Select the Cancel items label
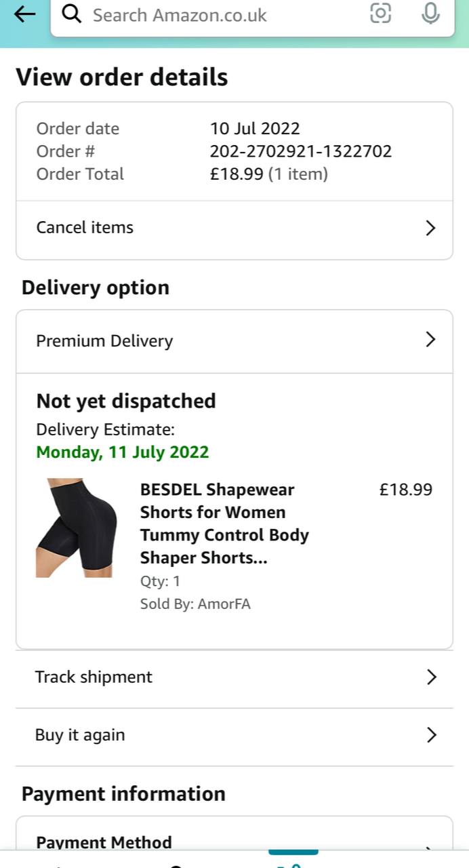 pyautogui.click(x=85, y=228)
